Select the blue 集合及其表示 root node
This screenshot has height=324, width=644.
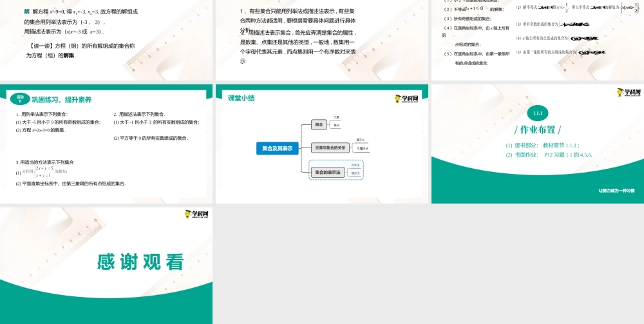[277, 149]
